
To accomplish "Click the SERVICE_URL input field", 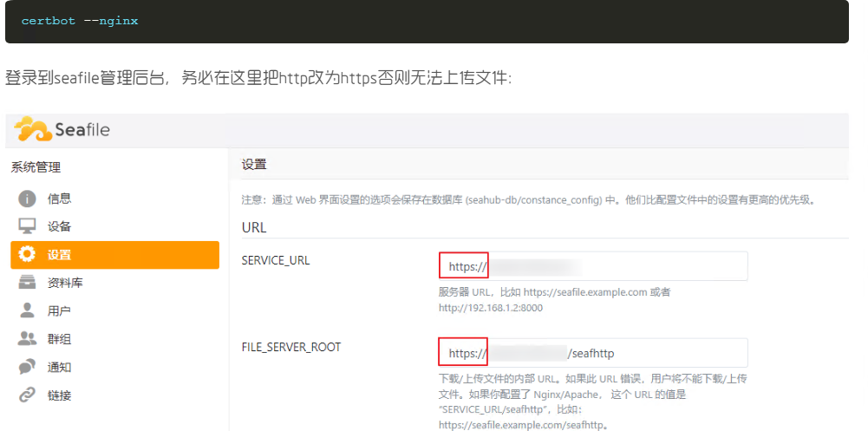I will coord(593,266).
